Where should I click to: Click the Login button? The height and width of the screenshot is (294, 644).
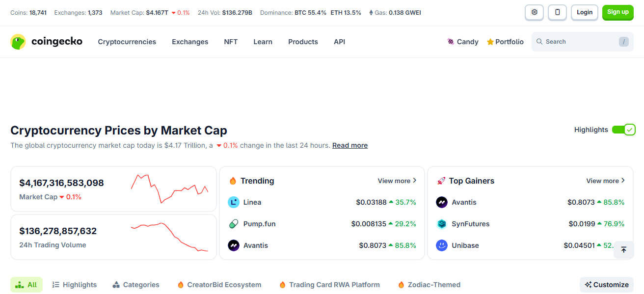585,12
